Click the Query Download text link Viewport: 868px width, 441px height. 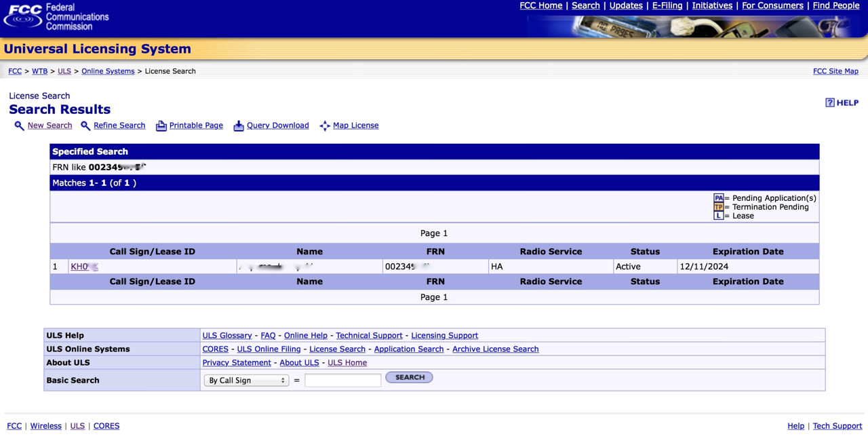tap(278, 126)
